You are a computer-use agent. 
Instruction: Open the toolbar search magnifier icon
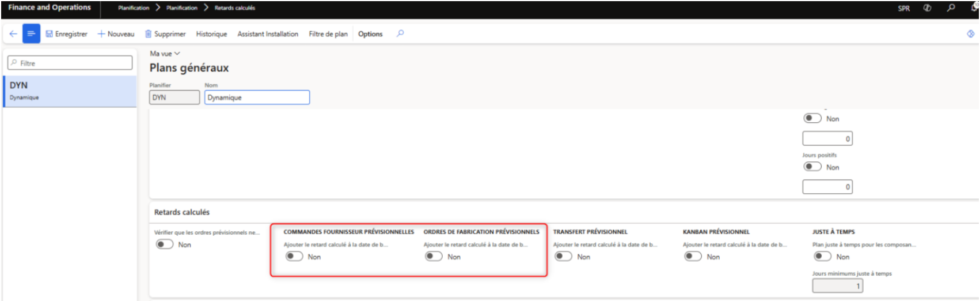coord(400,33)
